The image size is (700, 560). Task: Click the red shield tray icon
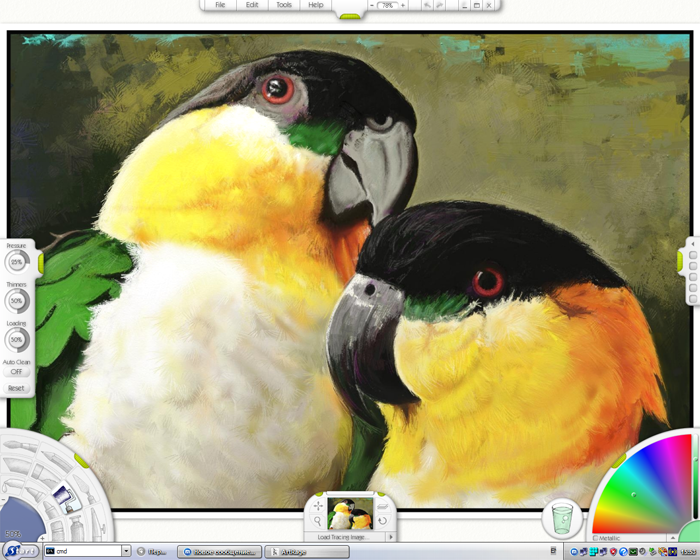(613, 552)
